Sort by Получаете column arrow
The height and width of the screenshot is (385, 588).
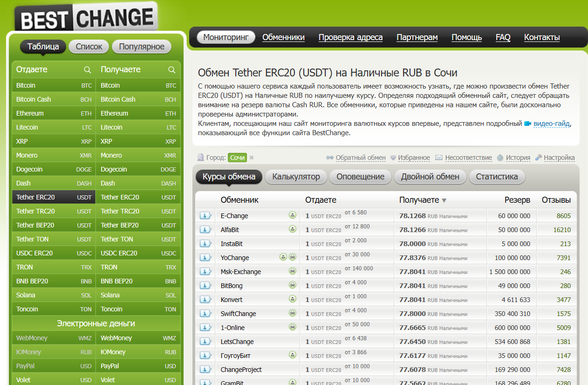click(x=444, y=200)
